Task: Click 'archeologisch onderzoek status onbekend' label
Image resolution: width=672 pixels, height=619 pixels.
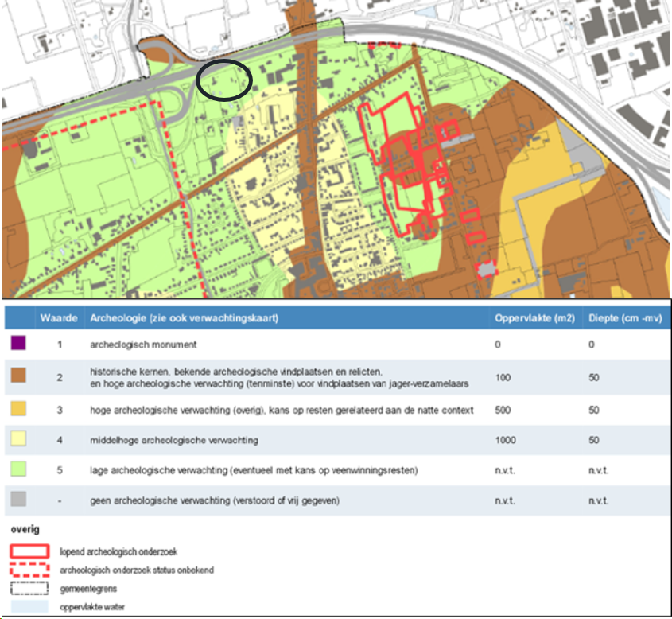Action: 137,570
